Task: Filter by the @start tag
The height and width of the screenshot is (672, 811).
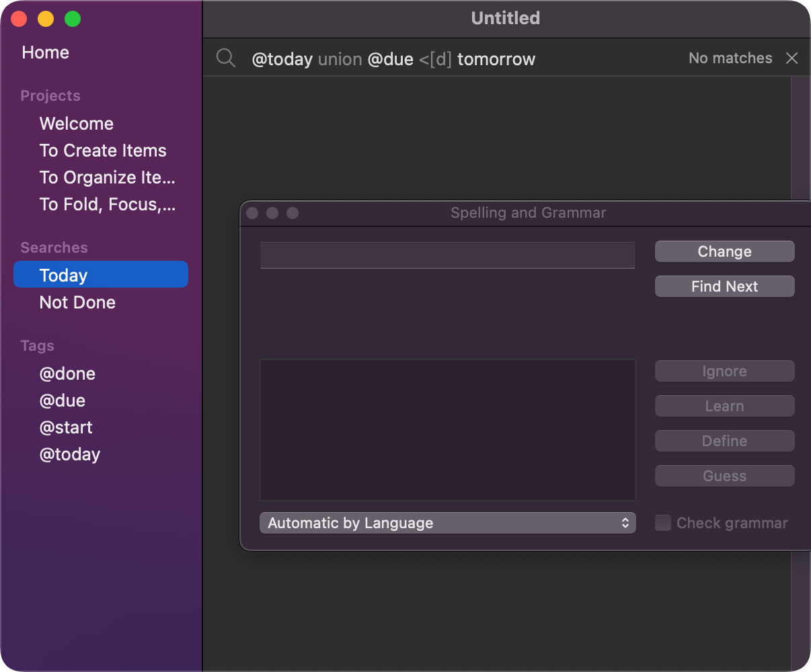Action: [66, 427]
